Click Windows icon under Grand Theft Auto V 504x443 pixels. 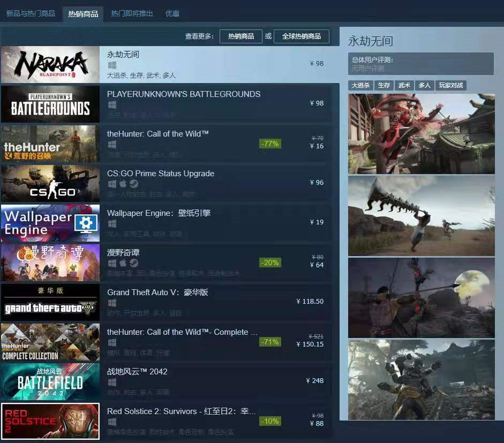(112, 303)
